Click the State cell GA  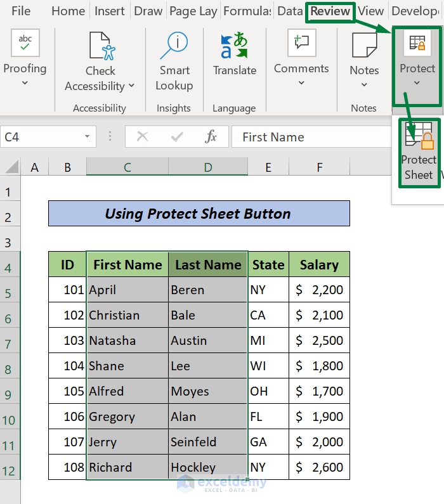coord(268,442)
